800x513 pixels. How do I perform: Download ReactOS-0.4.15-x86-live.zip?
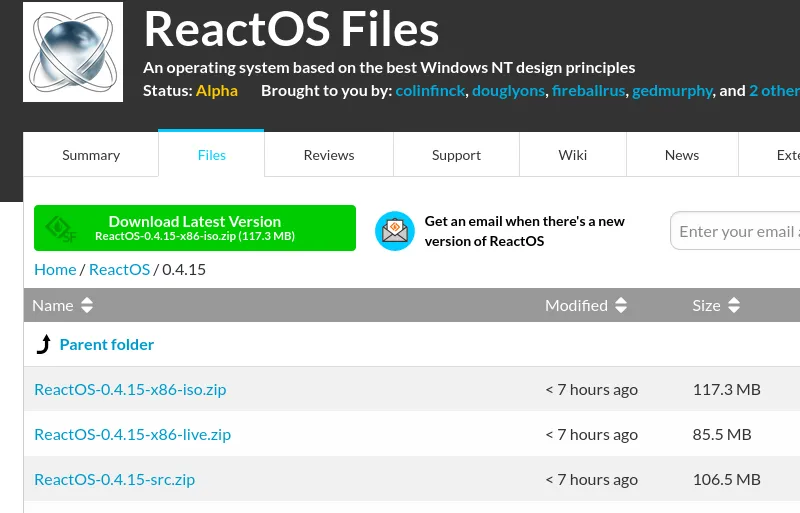[x=132, y=434]
